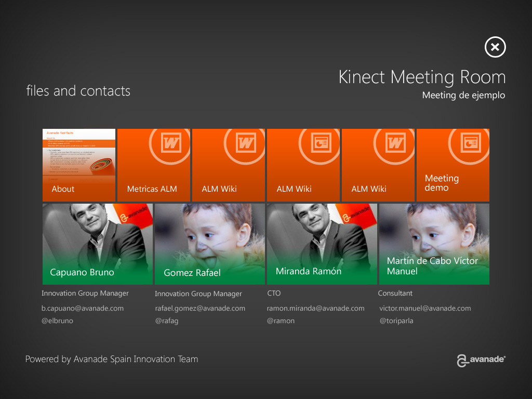Click the 'Meeting de ejemplo' subtitle
This screenshot has height=399, width=532.
pos(463,96)
